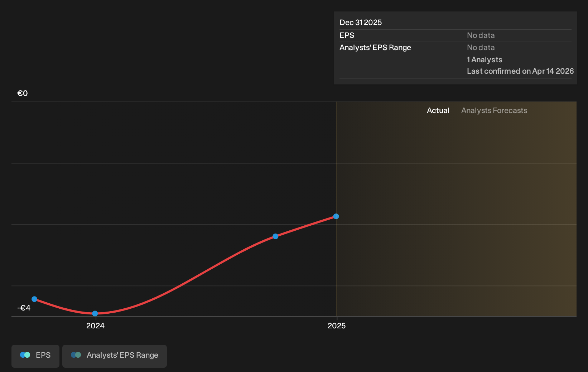Click the "1 Analysts" text

[485, 60]
